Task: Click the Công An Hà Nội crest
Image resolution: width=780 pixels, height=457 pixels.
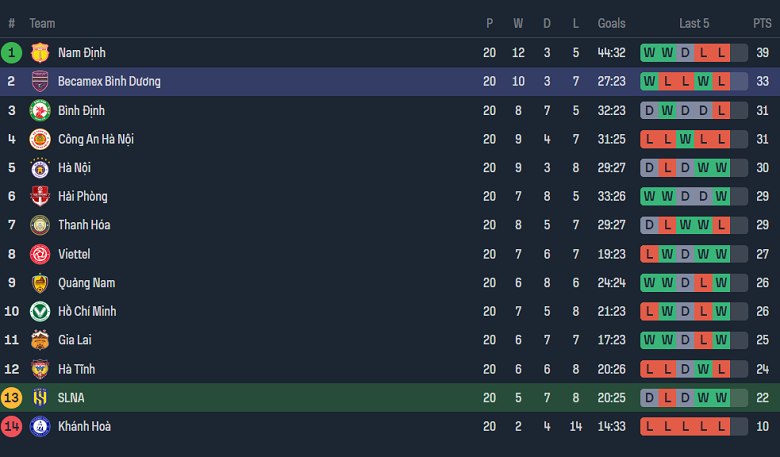Action: tap(40, 139)
